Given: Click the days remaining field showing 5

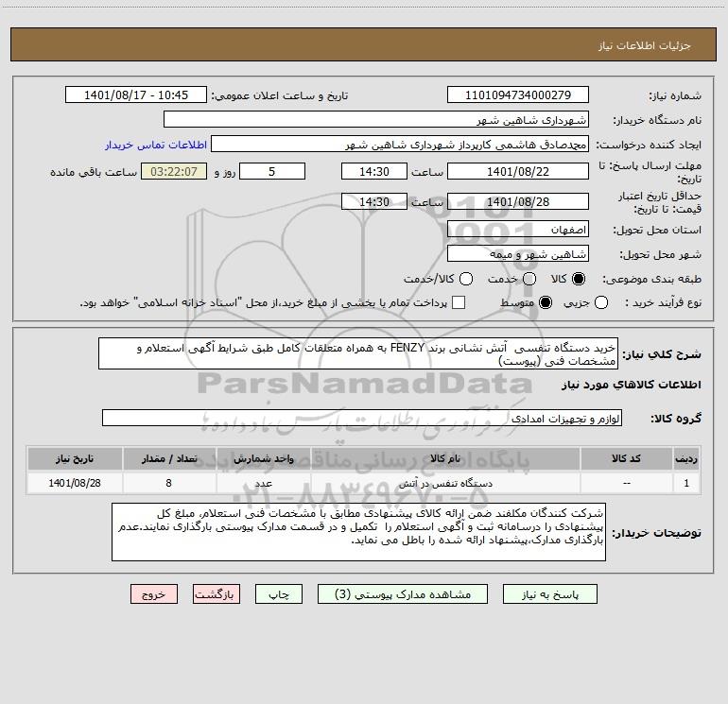Looking at the screenshot, I should pos(272,171).
